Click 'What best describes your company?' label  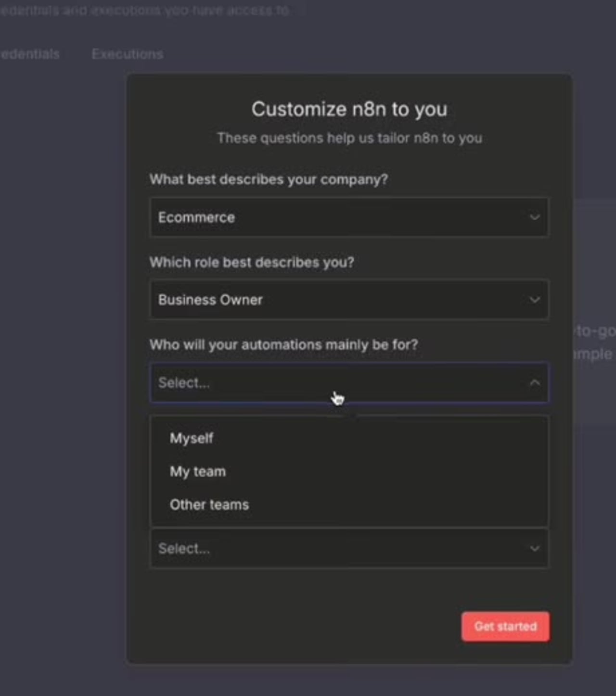point(269,179)
